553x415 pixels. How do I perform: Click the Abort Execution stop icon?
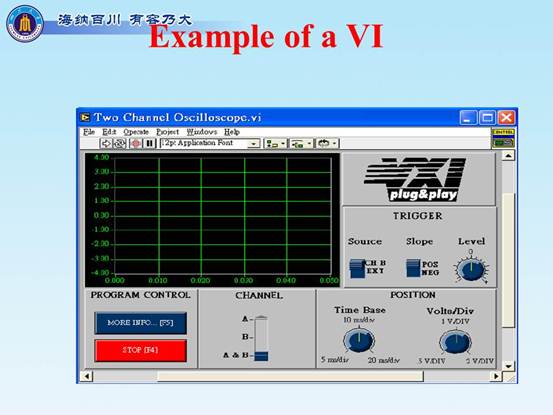click(x=136, y=143)
